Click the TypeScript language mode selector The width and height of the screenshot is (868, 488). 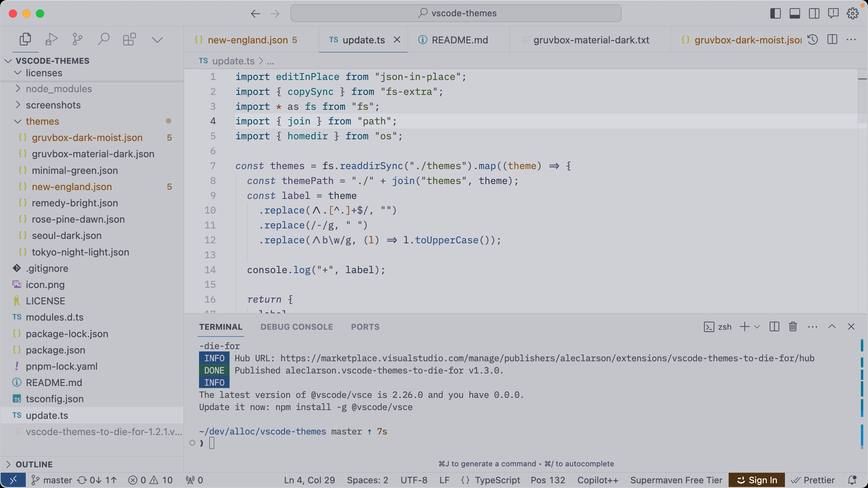pyautogui.click(x=497, y=480)
